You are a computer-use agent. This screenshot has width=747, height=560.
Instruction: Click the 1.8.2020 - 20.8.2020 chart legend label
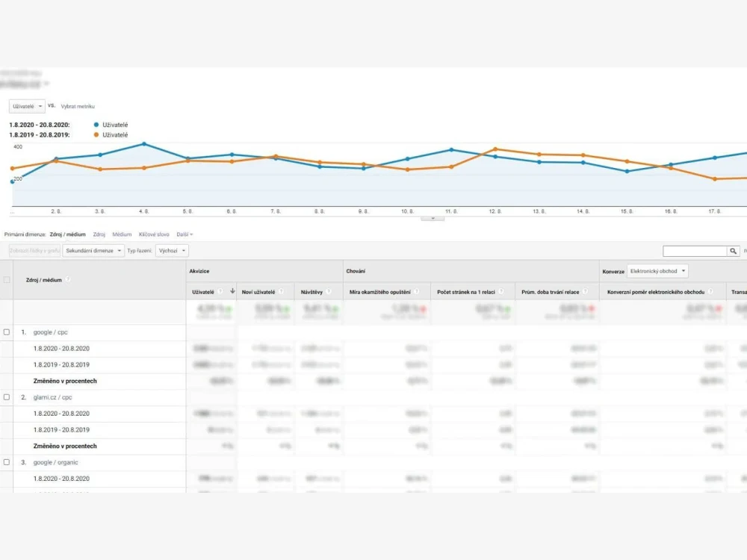tap(40, 125)
